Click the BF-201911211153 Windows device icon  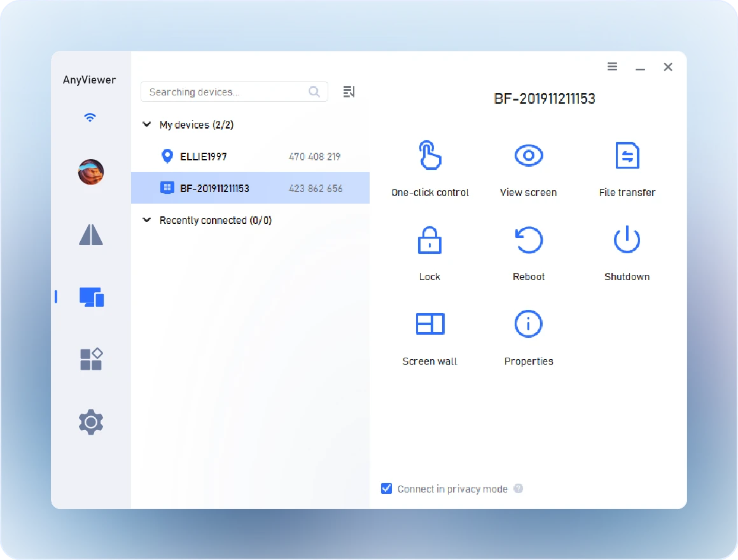tap(167, 188)
